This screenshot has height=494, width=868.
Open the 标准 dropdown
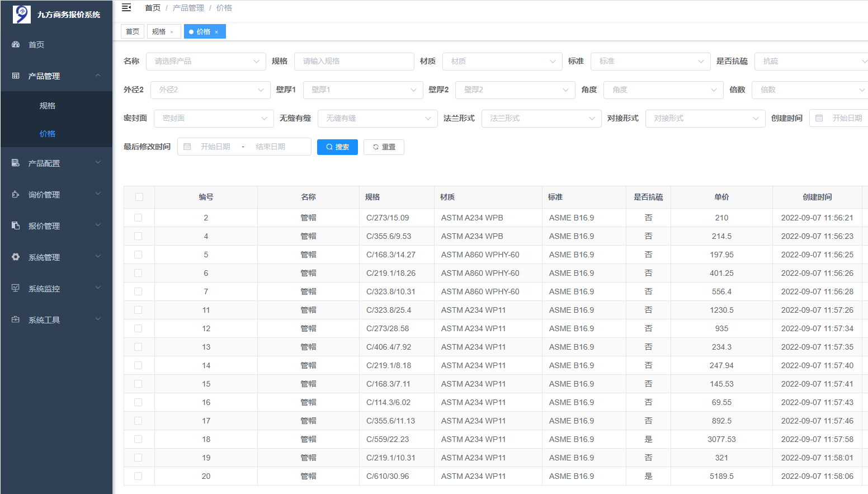[x=650, y=61]
